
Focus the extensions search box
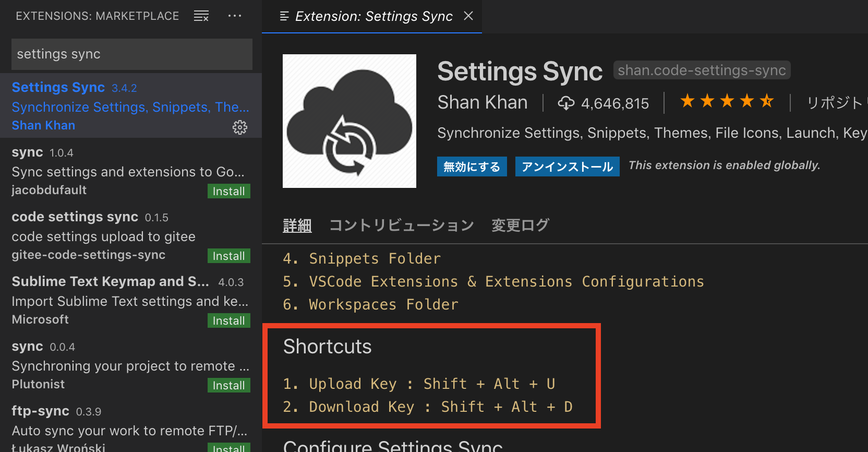point(132,54)
